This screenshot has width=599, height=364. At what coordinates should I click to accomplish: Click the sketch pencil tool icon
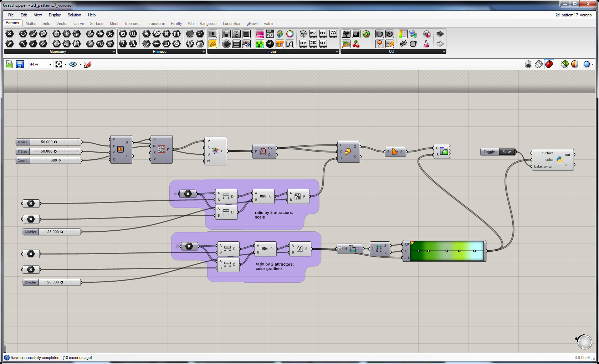click(88, 64)
